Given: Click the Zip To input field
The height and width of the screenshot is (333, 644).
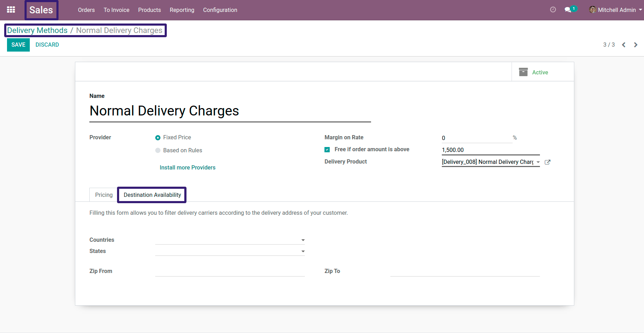Looking at the screenshot, I should point(465,271).
